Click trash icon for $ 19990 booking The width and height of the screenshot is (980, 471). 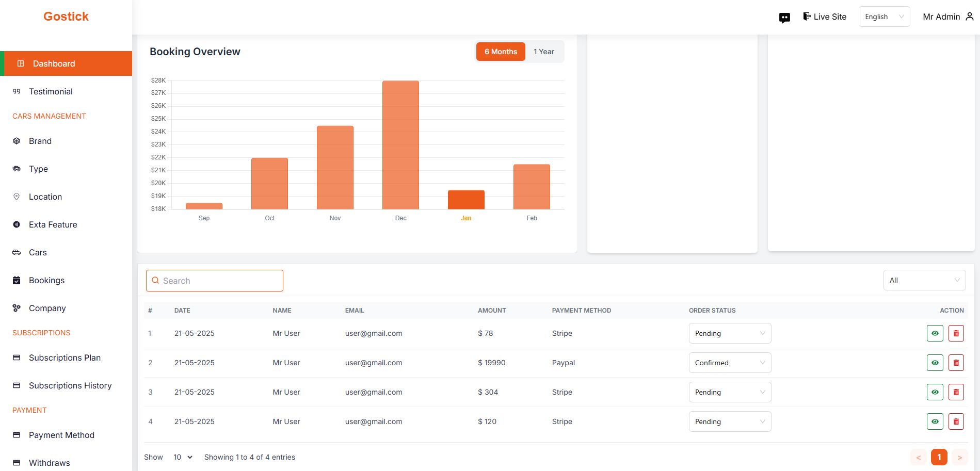pos(956,363)
